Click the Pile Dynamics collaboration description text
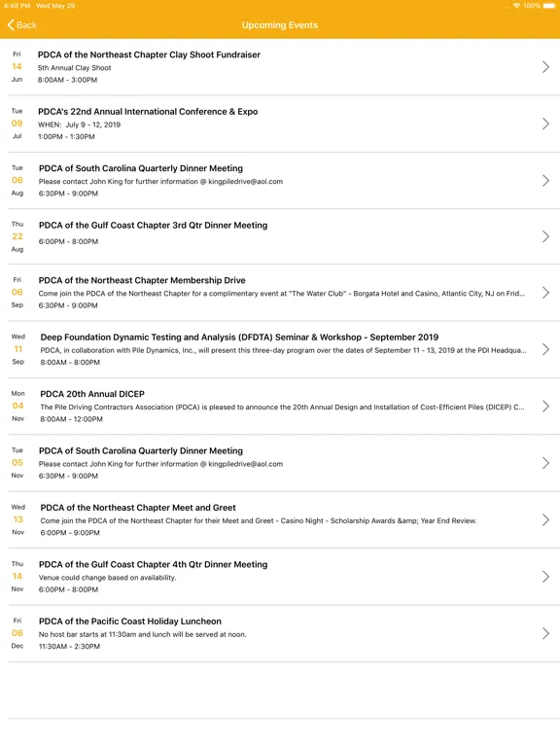560x747 pixels. click(283, 350)
